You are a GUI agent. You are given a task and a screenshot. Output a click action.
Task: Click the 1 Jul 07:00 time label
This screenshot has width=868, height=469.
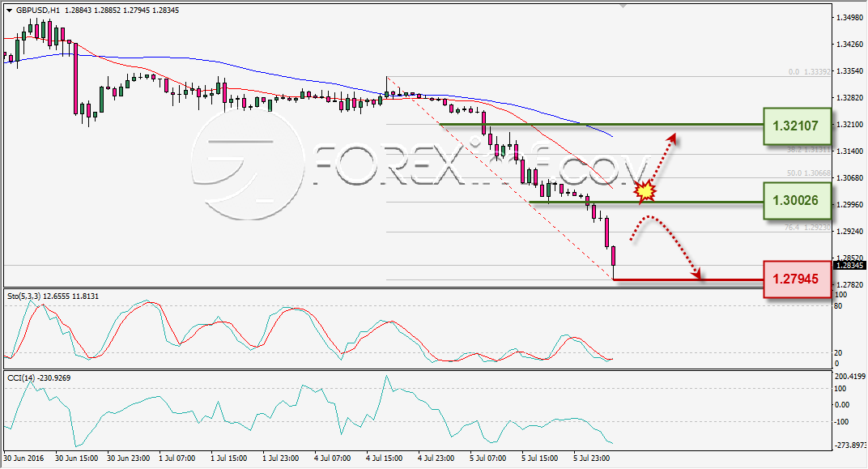click(177, 458)
